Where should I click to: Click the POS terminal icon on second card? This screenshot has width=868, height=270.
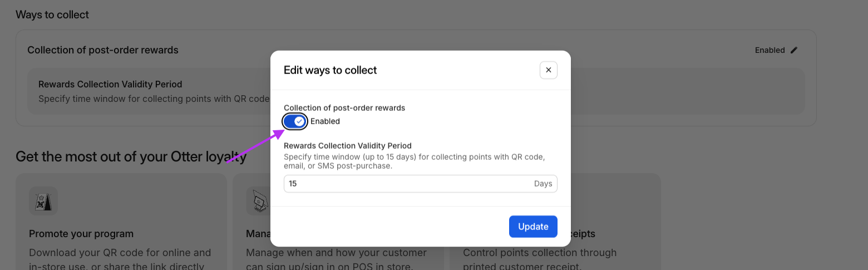[258, 201]
